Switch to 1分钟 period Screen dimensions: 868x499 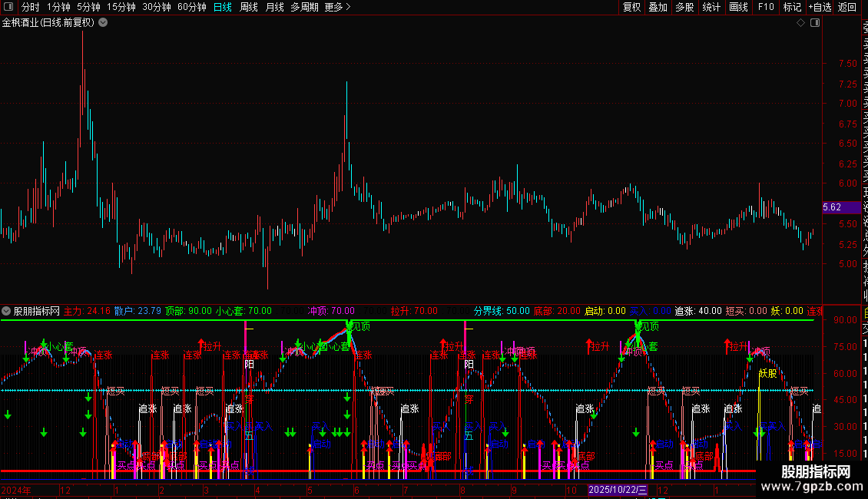[58, 7]
